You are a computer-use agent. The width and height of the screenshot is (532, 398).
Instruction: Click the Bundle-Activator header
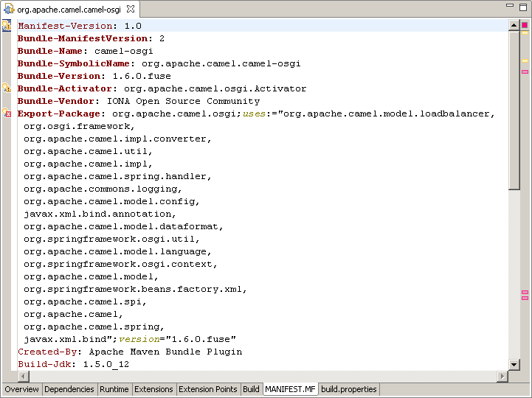[x=65, y=88]
